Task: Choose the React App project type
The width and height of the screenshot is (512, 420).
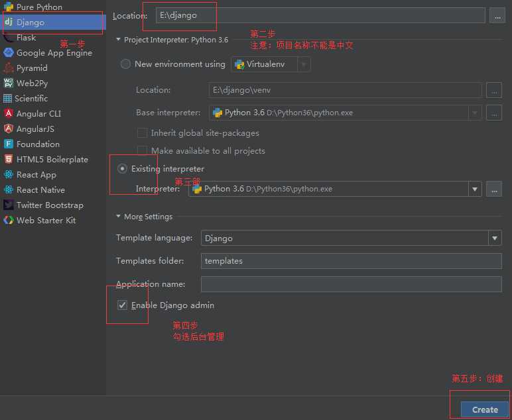Action: 53,175
